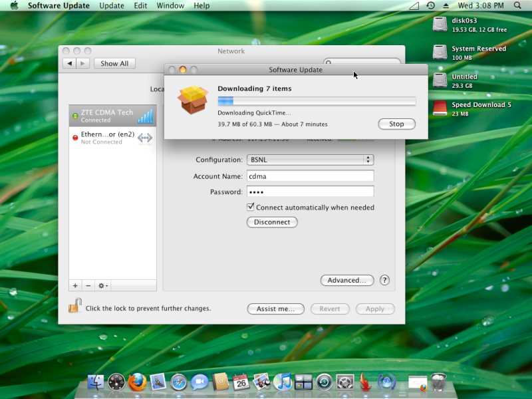This screenshot has width=532, height=399.
Task: Open iTunes from the dock
Action: point(283,382)
